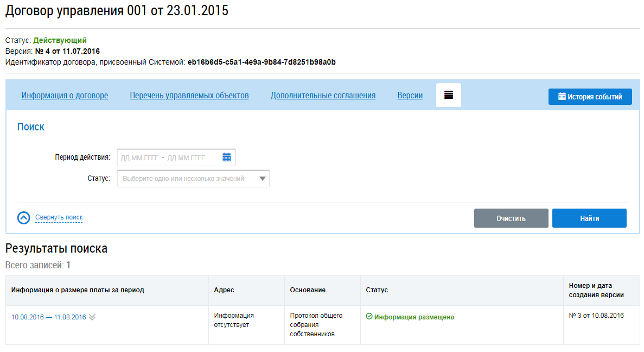Expand row details with double chevron
This screenshot has height=352, width=644.
pos(92,317)
